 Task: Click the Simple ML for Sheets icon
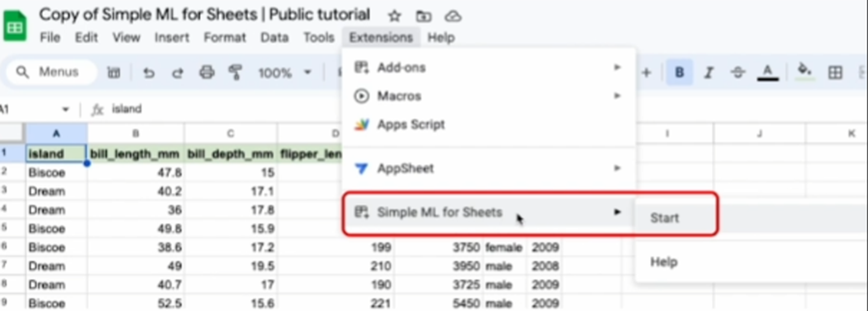pyautogui.click(x=362, y=212)
